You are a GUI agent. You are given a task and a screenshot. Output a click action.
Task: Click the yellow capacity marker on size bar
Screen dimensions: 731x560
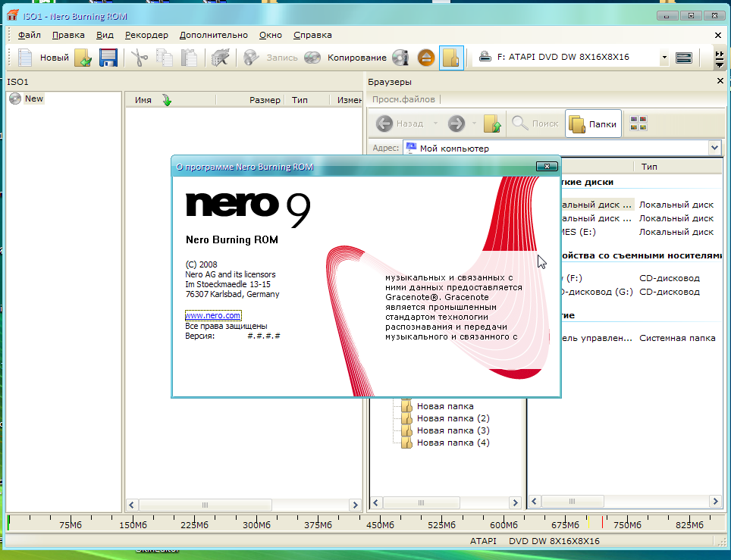[x=588, y=522]
